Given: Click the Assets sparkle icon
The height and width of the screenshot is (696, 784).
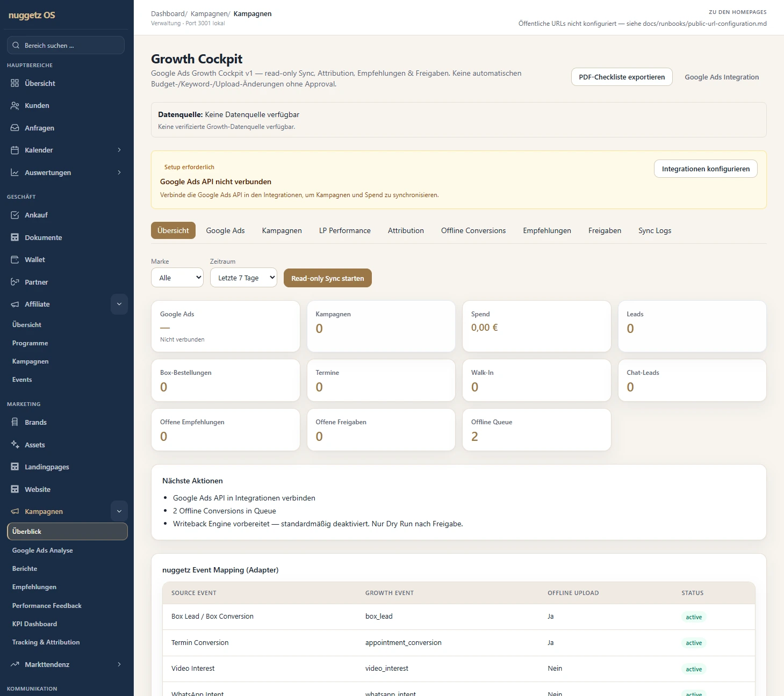Looking at the screenshot, I should coord(15,445).
